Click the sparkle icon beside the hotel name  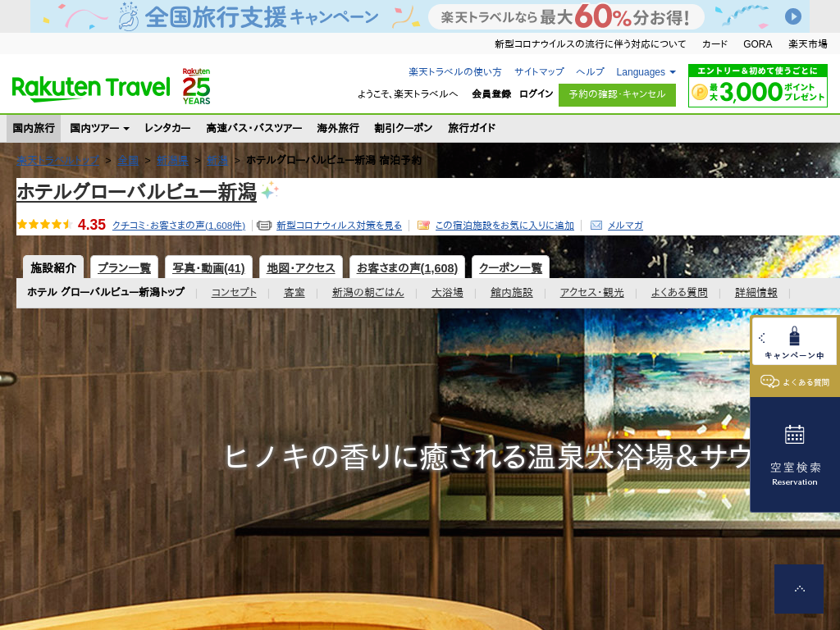(x=270, y=190)
